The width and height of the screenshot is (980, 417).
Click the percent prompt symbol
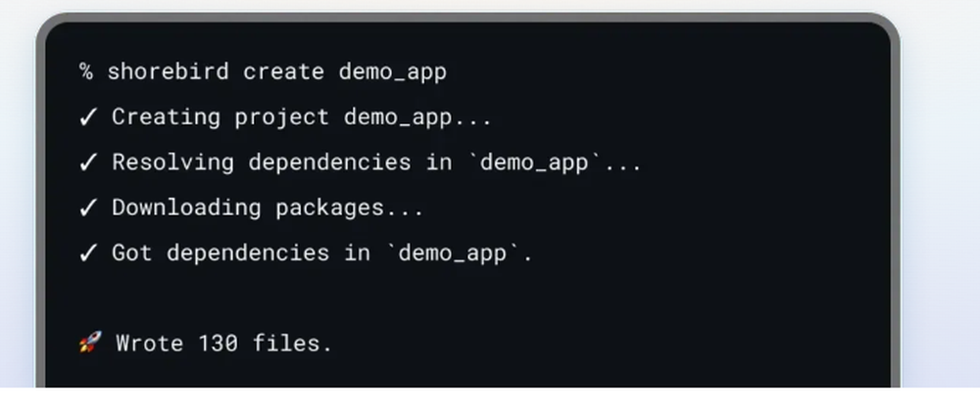click(x=86, y=71)
